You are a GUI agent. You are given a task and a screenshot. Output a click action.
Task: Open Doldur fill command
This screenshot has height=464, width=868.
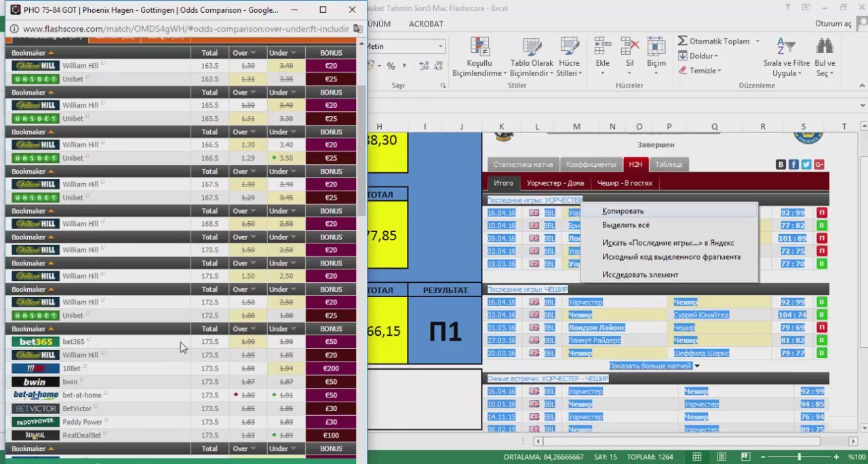pos(698,56)
